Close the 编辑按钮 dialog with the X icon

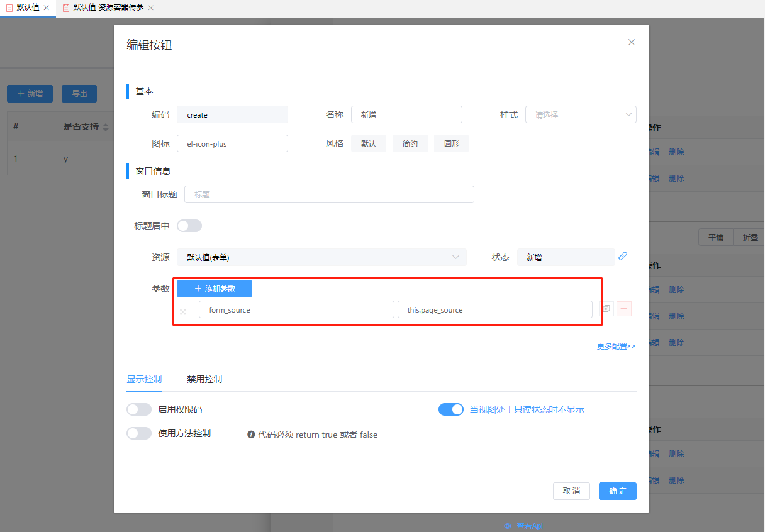click(x=632, y=42)
